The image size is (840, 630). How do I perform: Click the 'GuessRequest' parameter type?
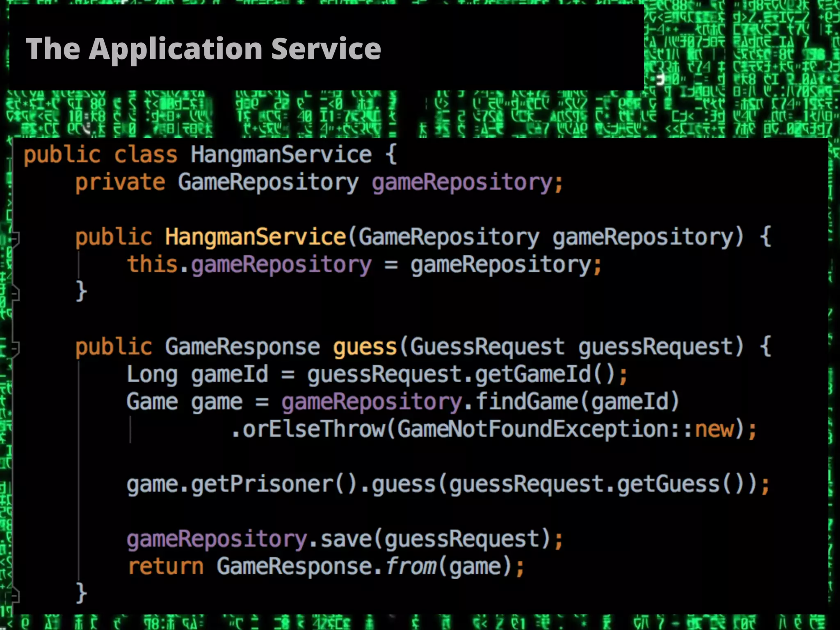487,347
